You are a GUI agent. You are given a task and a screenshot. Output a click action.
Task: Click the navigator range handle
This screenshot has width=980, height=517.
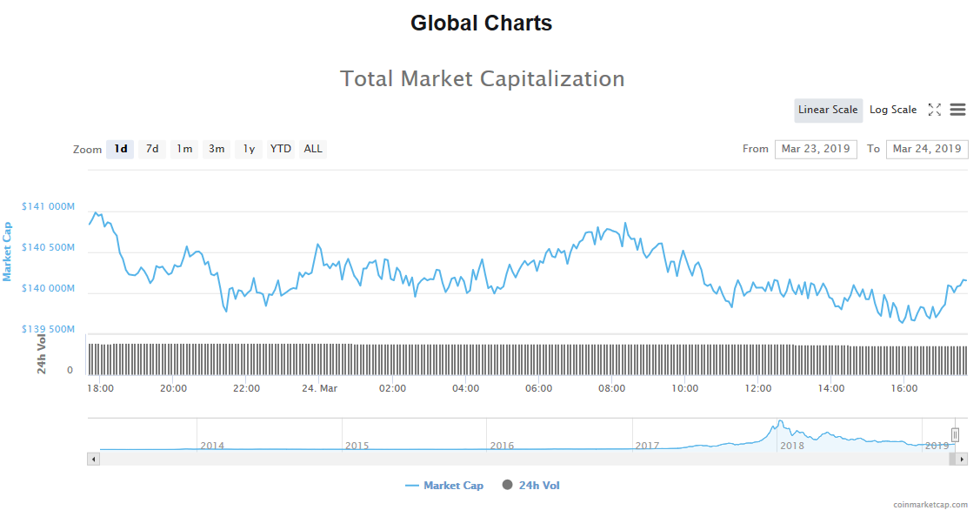955,434
